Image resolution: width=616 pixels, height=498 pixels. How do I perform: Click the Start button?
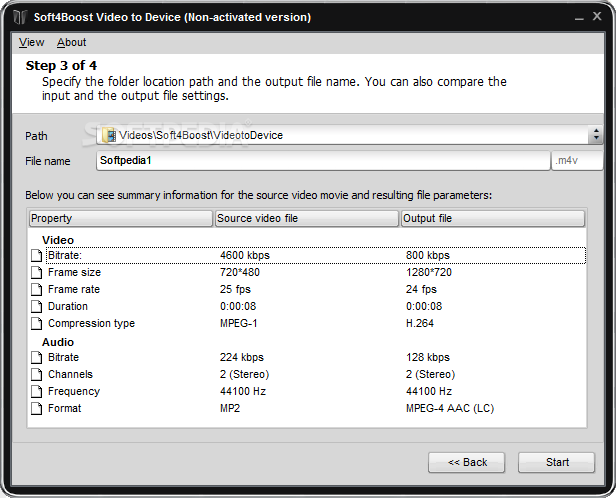[557, 462]
